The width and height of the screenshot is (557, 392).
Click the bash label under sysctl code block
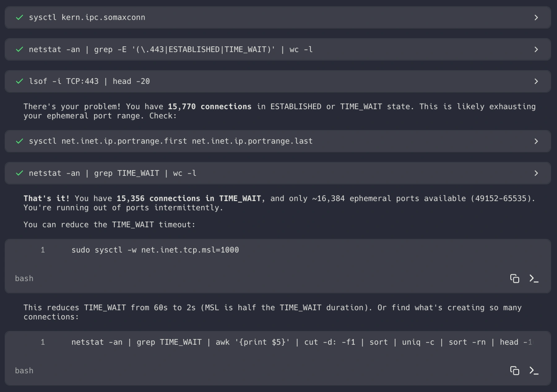click(x=24, y=278)
